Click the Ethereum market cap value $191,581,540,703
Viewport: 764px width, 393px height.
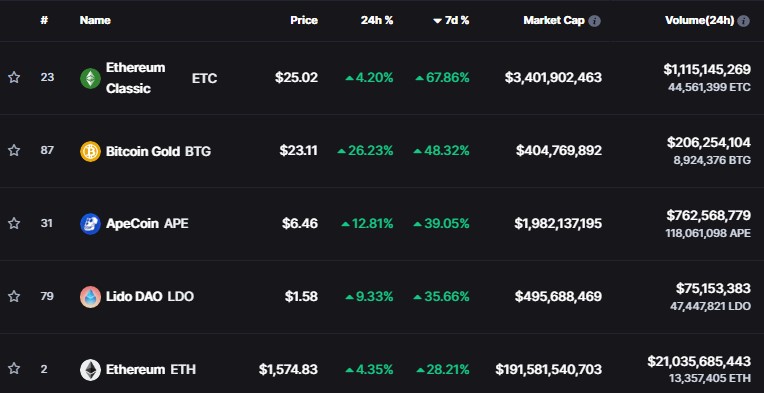coord(549,370)
